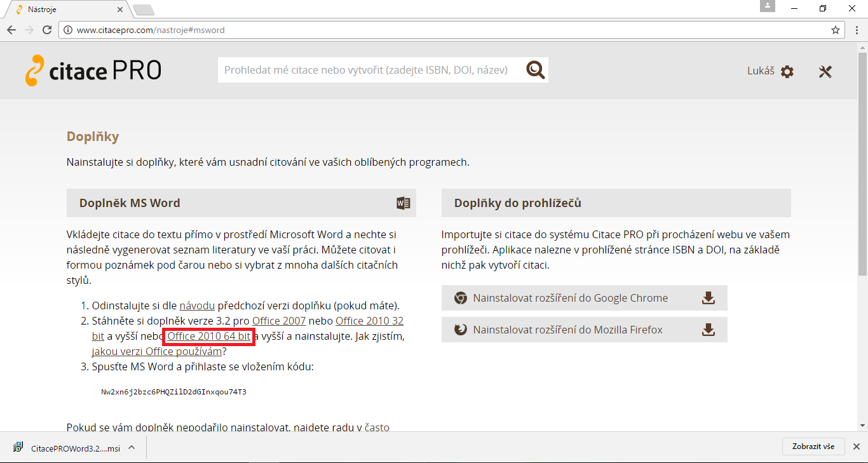Click download icon for Google Chrome extension

coord(708,298)
